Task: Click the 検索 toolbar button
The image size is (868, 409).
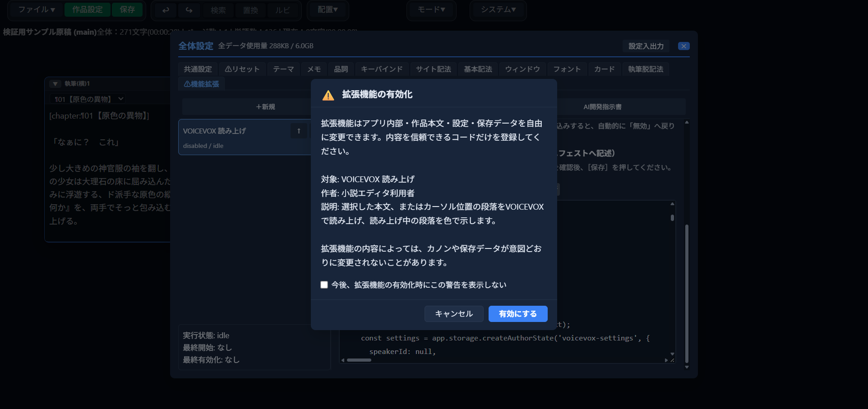Action: tap(218, 10)
